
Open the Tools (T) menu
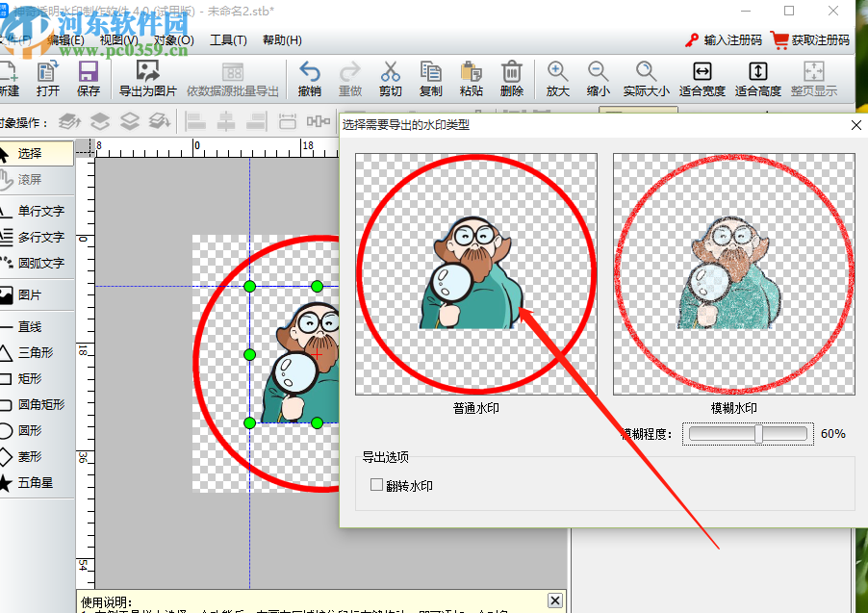point(228,40)
